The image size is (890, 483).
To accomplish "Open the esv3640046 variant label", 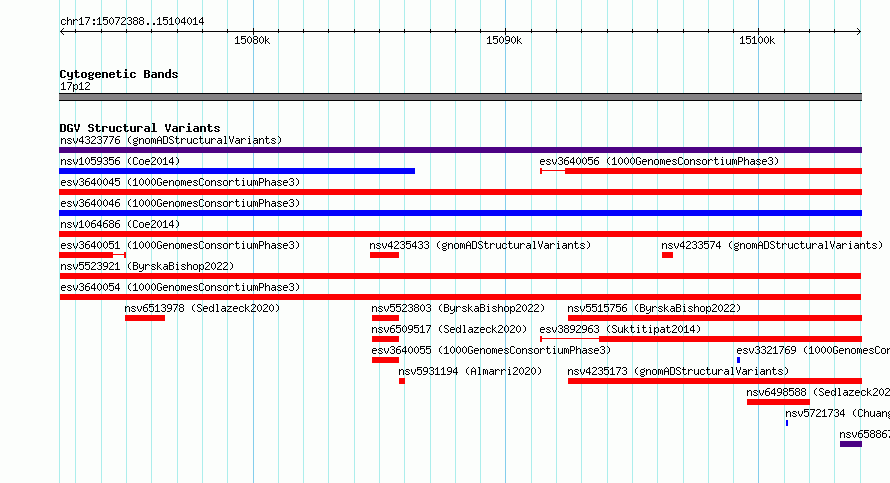I will coord(180,203).
